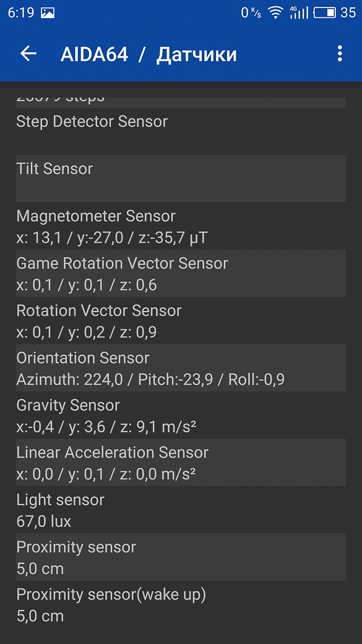This screenshot has width=362, height=644.
Task: Tap the AIDA64 / Датчики title
Action: 149,54
